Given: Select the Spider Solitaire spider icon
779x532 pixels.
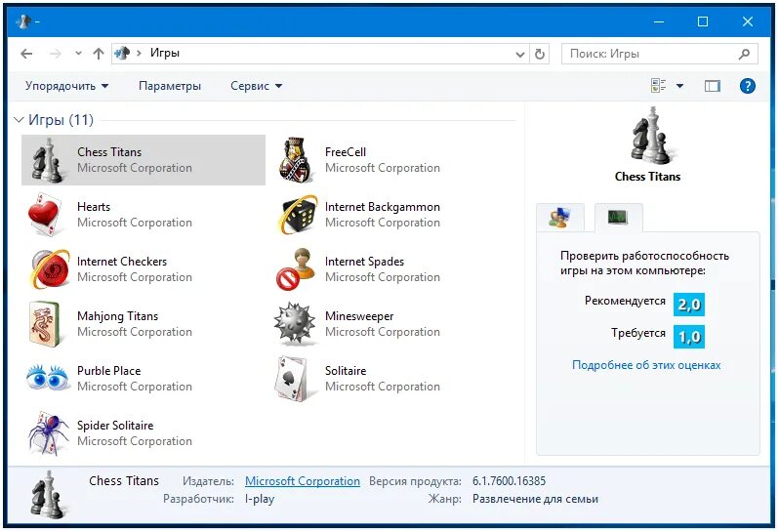Looking at the screenshot, I should click(x=48, y=432).
